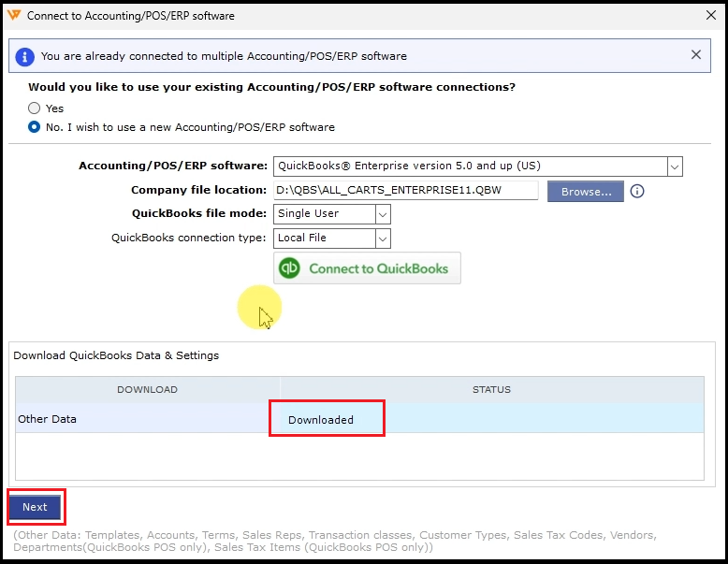The height and width of the screenshot is (564, 728).
Task: Open the QuickBooks connection type dropdown
Action: click(382, 239)
